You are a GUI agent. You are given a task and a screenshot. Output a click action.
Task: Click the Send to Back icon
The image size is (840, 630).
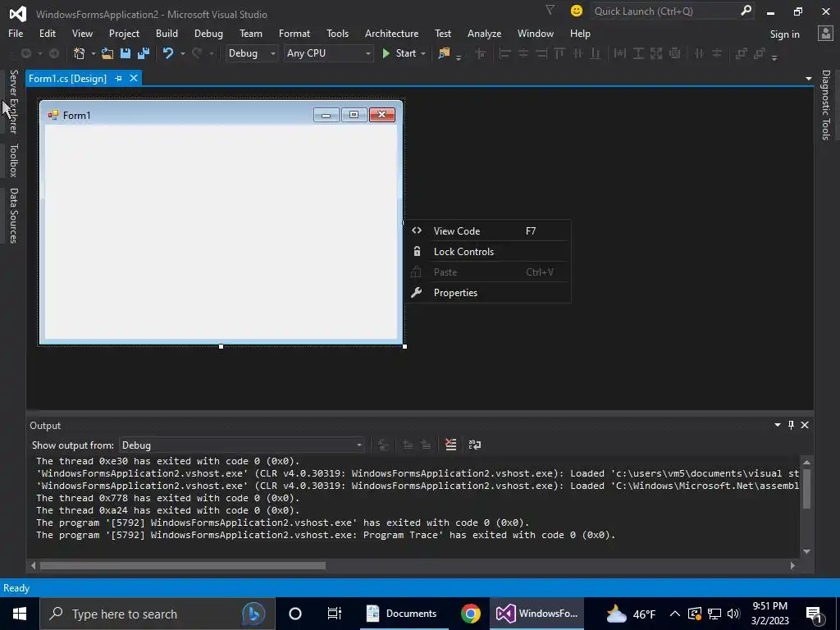tap(759, 53)
